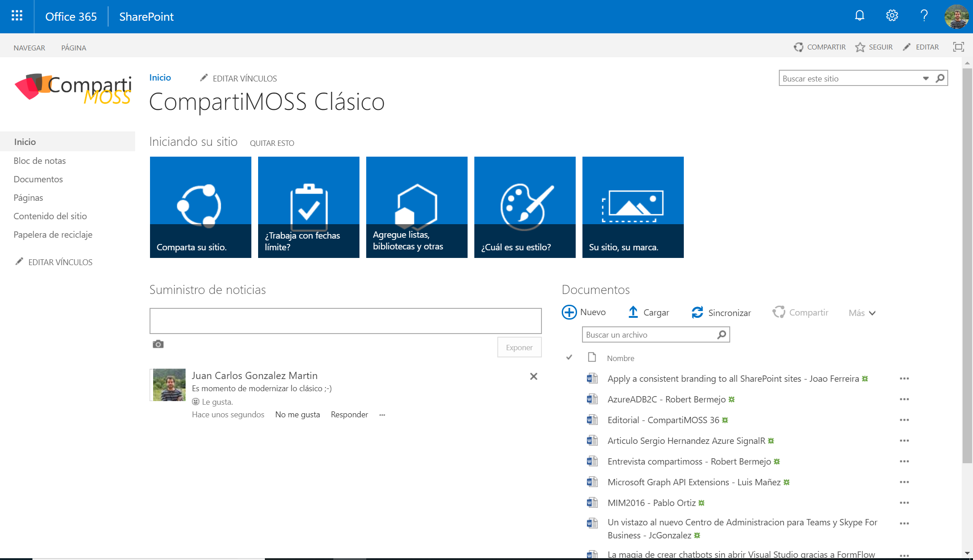Click No me gusta on the post
The height and width of the screenshot is (560, 973).
pyautogui.click(x=297, y=414)
